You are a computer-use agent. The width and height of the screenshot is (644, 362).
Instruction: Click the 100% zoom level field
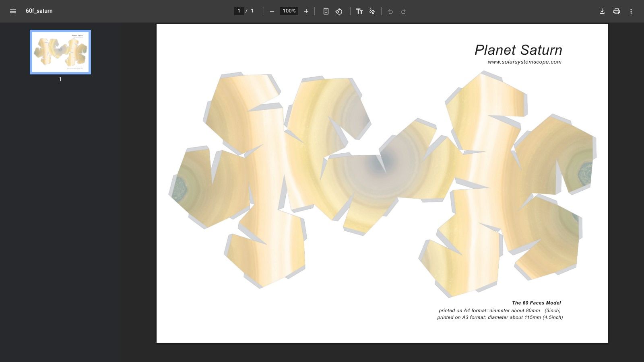pyautogui.click(x=289, y=11)
